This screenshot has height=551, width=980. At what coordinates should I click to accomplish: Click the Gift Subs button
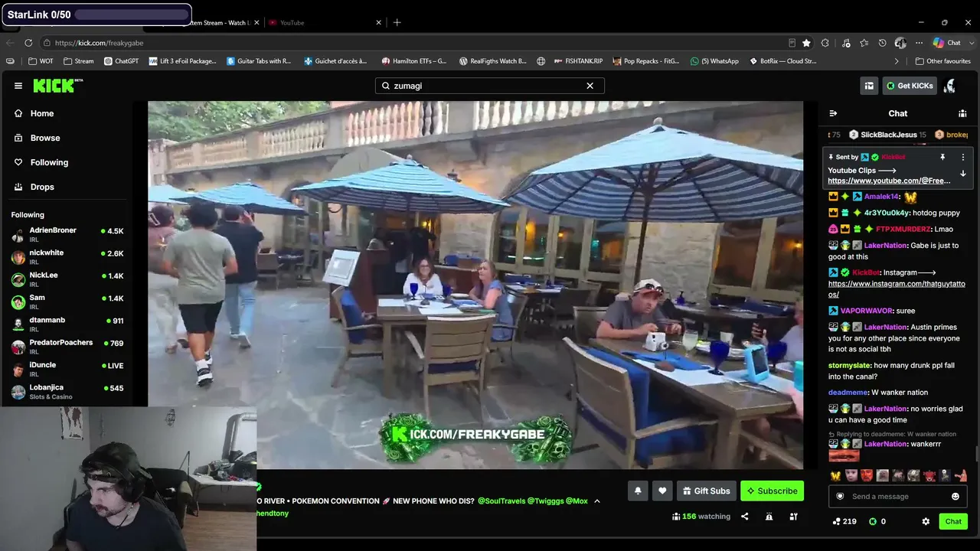pyautogui.click(x=705, y=491)
